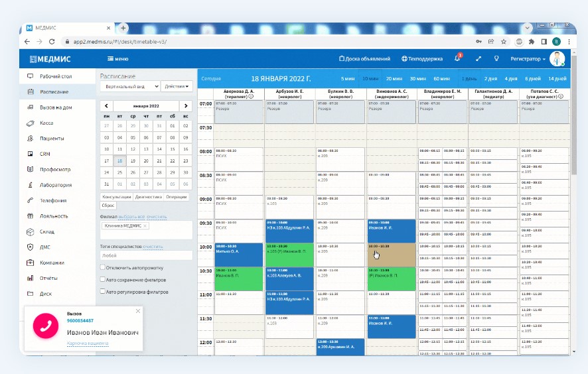Open the Диск folder icon
The height and width of the screenshot is (374, 588).
click(31, 294)
